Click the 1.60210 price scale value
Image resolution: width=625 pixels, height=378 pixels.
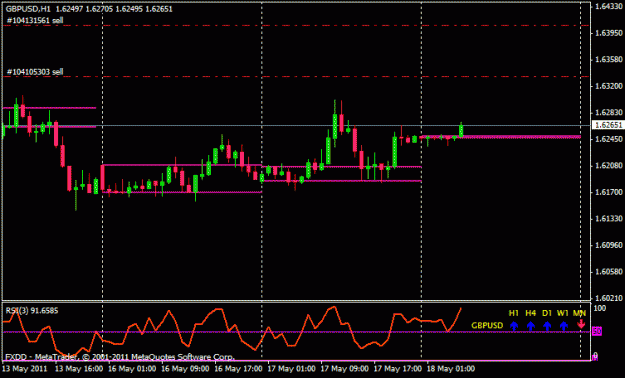pos(609,298)
